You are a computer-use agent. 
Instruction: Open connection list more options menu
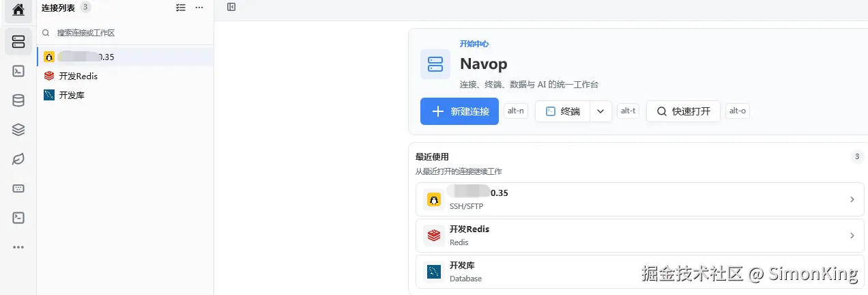point(199,8)
